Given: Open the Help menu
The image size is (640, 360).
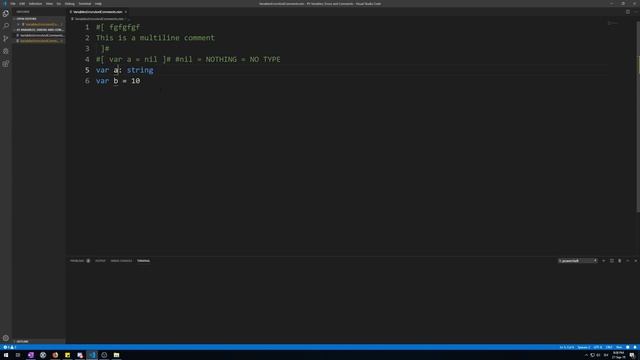Looking at the screenshot, I should tap(98, 4).
